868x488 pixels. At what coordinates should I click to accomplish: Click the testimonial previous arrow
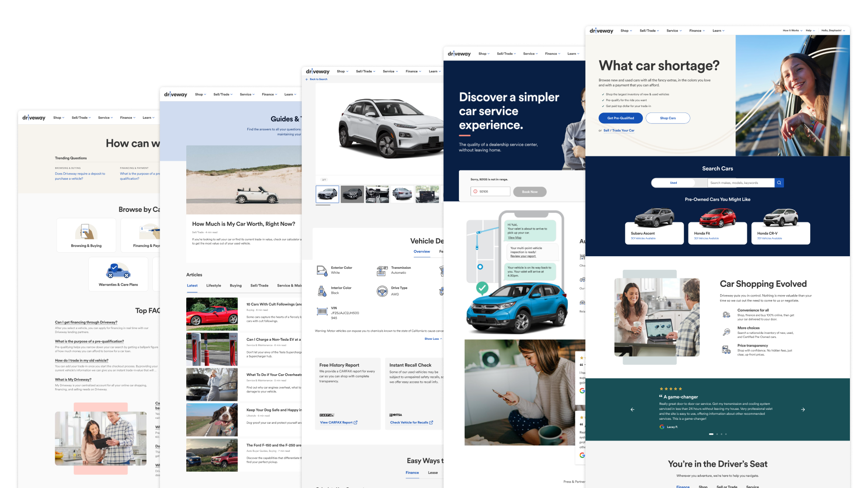pyautogui.click(x=632, y=409)
